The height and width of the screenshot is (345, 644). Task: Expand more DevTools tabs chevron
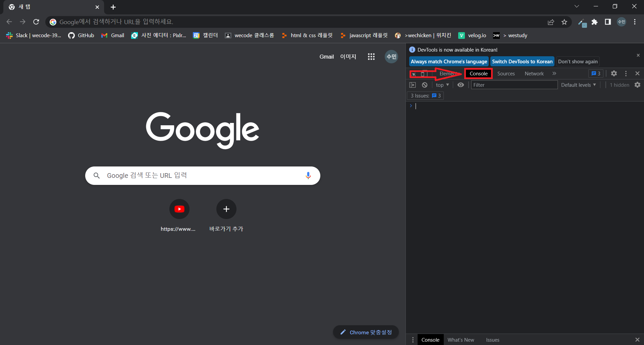(554, 74)
